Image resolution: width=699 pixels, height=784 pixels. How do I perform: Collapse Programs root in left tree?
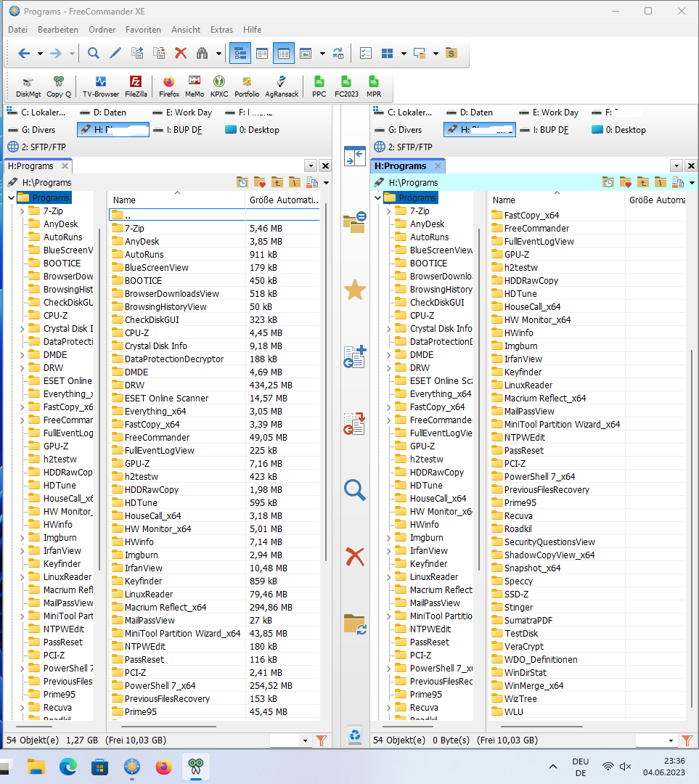11,198
